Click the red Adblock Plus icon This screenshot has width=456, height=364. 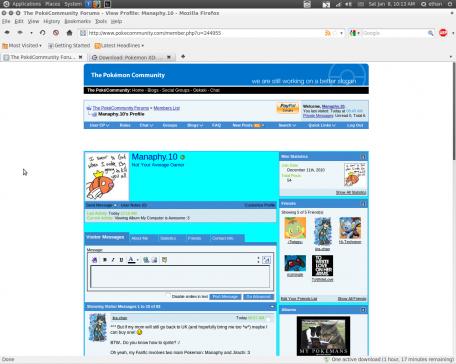click(x=443, y=33)
